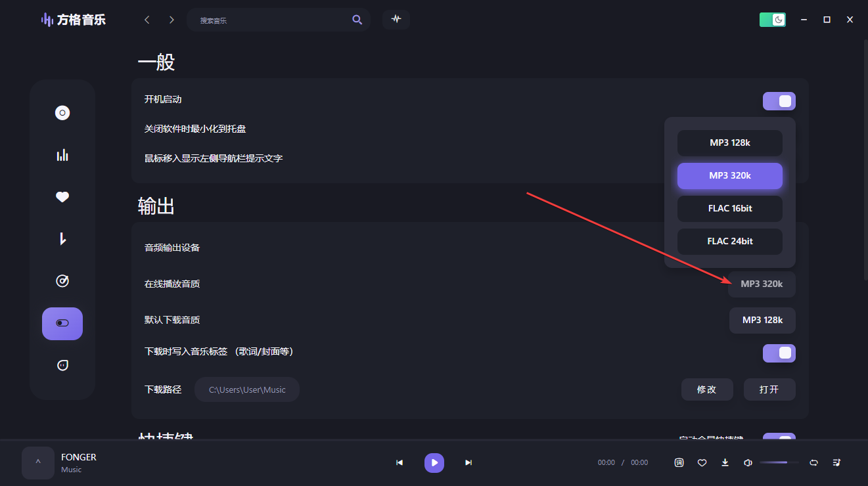Open the play queue icon
The image size is (868, 486).
tap(836, 462)
